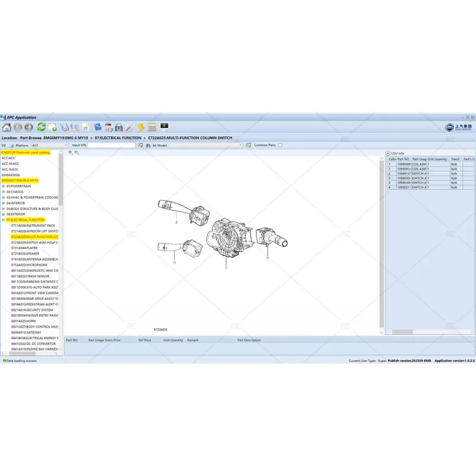This screenshot has width=476, height=476.
Task: Open the Calculator tool icon
Action: pos(152,127)
